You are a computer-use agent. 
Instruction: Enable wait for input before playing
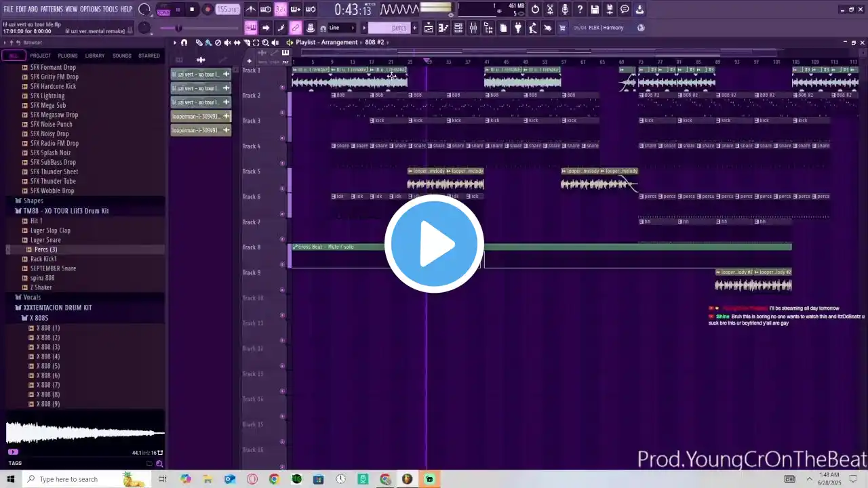pyautogui.click(x=266, y=9)
